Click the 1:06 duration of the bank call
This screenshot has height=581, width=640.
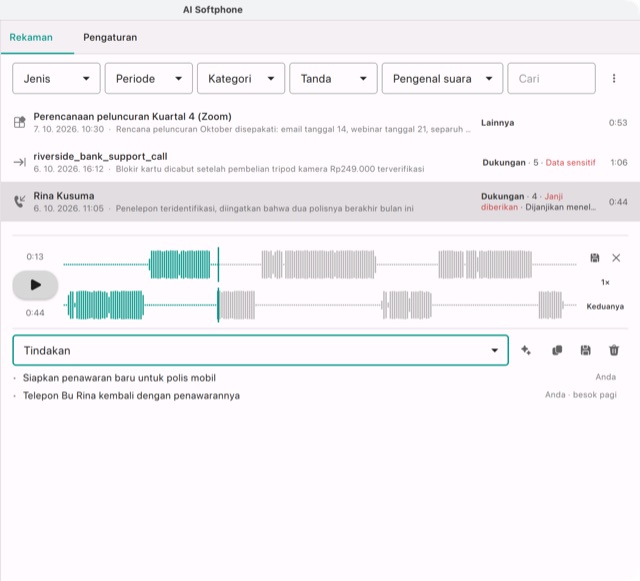(619, 163)
